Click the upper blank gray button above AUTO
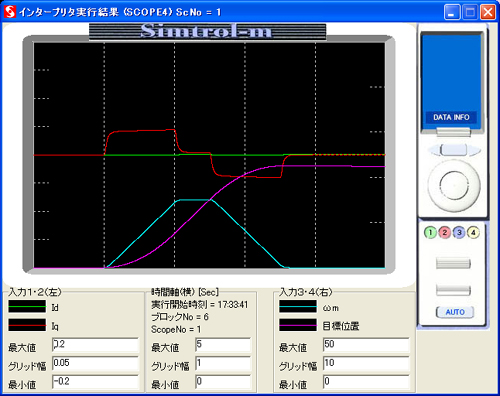Screen dimensions: 500x396 (x=453, y=263)
